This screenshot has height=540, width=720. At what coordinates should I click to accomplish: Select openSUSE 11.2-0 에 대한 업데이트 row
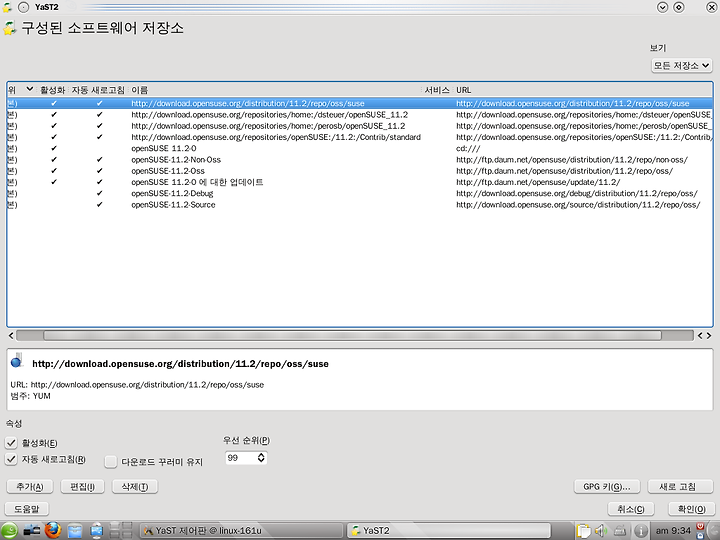[x=360, y=182]
